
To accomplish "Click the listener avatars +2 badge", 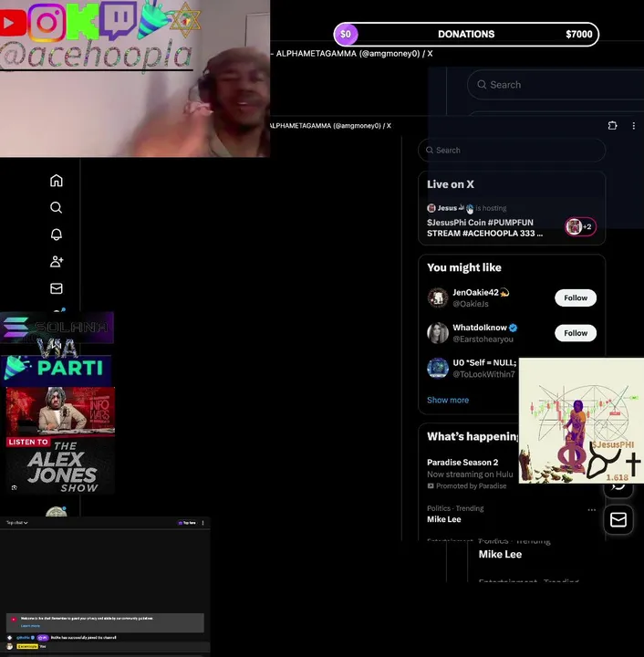I will tap(580, 226).
